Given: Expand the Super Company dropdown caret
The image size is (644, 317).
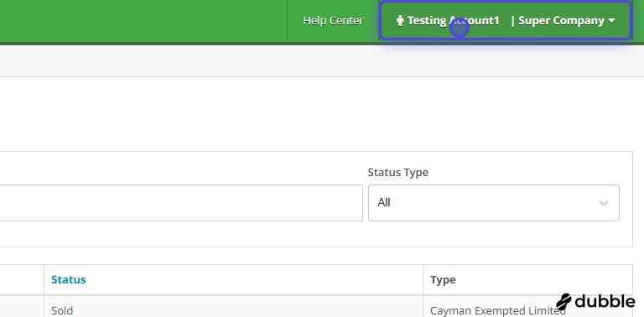Looking at the screenshot, I should click(611, 21).
